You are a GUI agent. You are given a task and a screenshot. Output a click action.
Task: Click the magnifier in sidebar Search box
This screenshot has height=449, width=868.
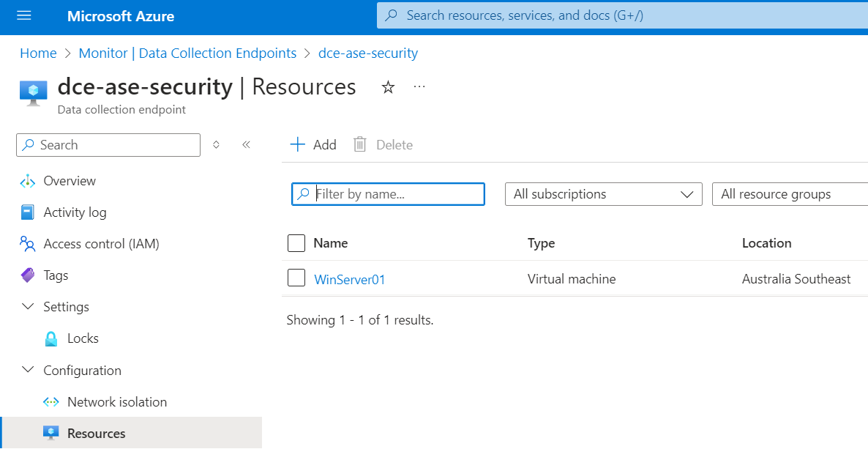click(x=28, y=145)
